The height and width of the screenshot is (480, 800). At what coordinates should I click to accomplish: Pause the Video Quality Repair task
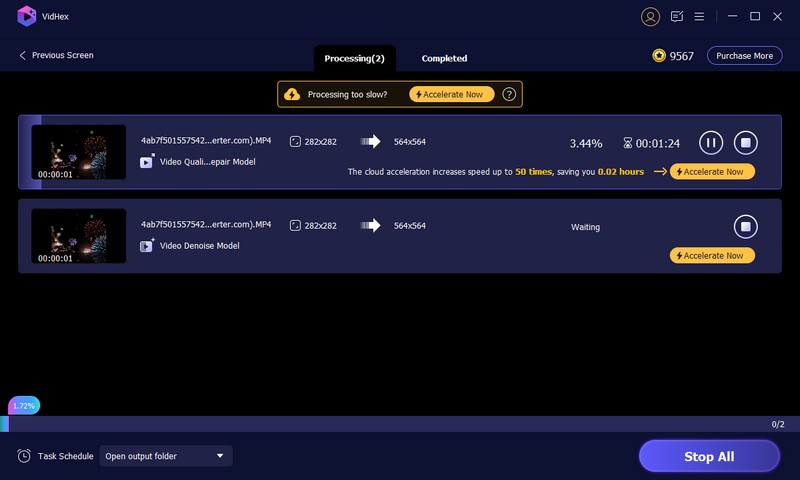(710, 143)
